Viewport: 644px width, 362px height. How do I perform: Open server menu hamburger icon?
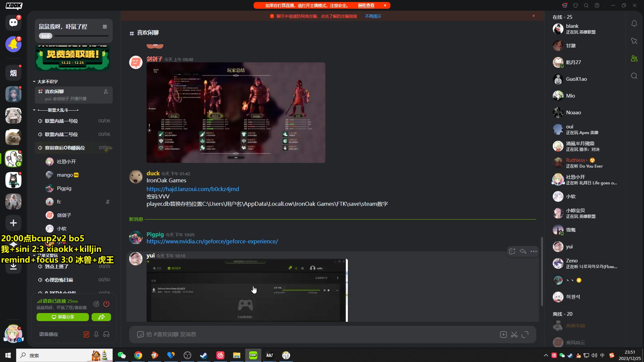pos(105,27)
